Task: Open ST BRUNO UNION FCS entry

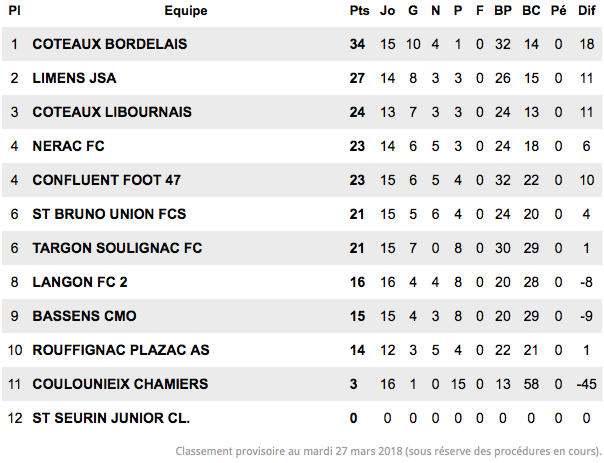Action: (x=109, y=214)
